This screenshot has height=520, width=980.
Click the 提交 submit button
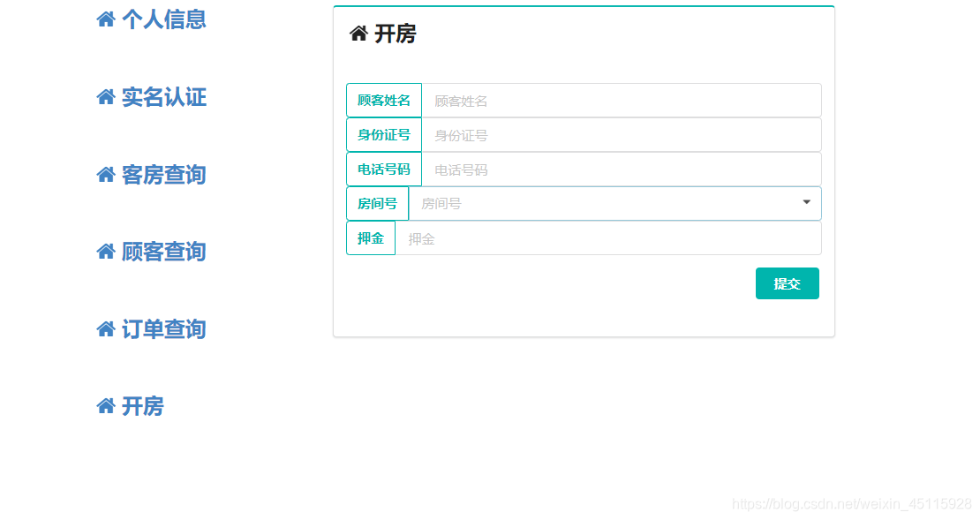(787, 283)
